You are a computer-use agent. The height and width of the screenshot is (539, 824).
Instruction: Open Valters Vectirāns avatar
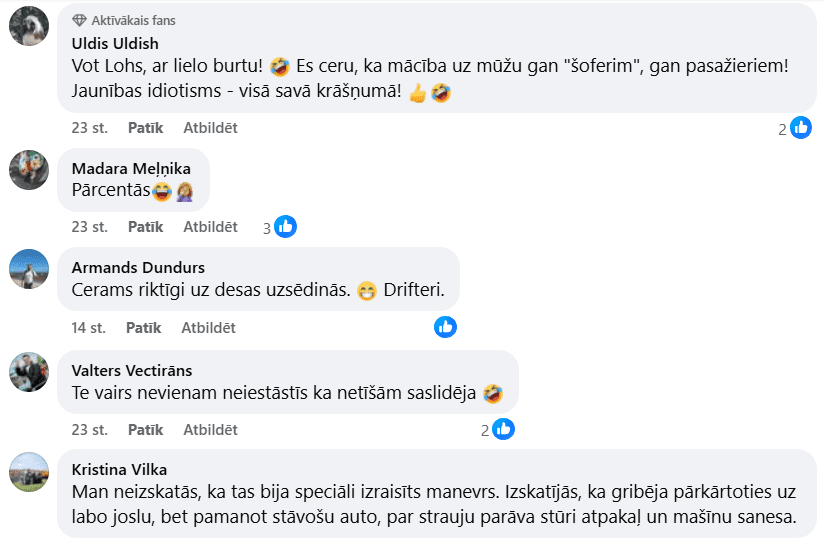(x=29, y=372)
